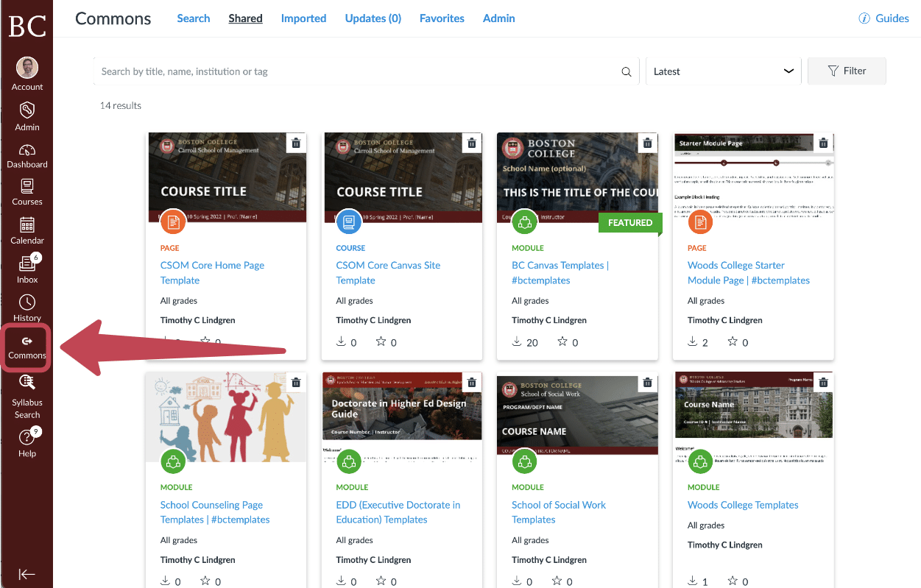Collapse the left navigation sidebar
921x588 pixels.
coord(27,574)
